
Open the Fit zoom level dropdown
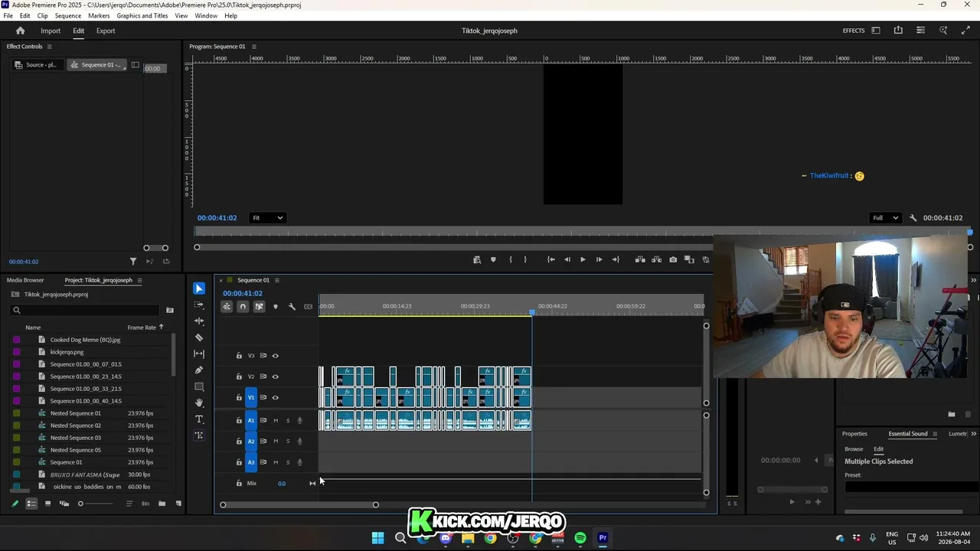click(267, 218)
